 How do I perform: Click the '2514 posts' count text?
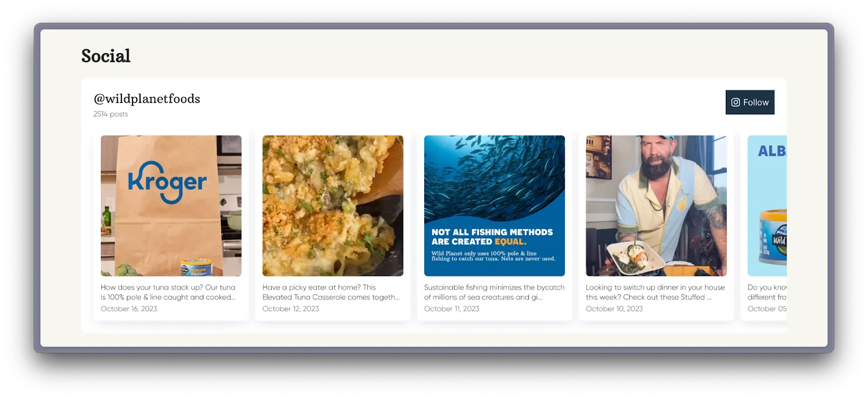click(111, 114)
